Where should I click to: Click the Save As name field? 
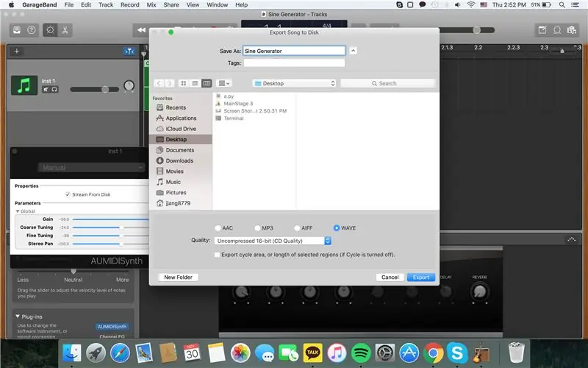(294, 51)
